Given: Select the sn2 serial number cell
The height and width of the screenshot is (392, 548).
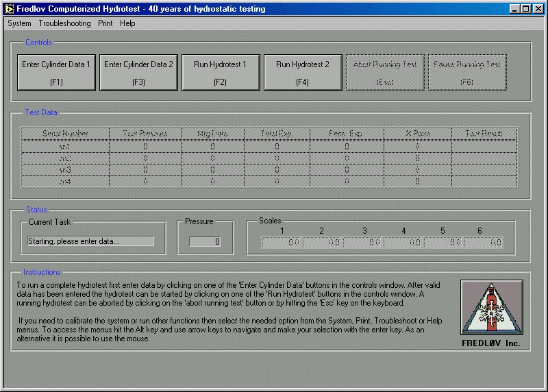Looking at the screenshot, I should pyautogui.click(x=65, y=158).
